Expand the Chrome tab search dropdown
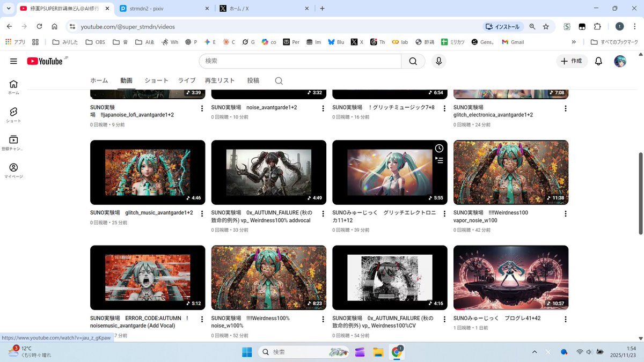The image size is (644, 362). [9, 9]
